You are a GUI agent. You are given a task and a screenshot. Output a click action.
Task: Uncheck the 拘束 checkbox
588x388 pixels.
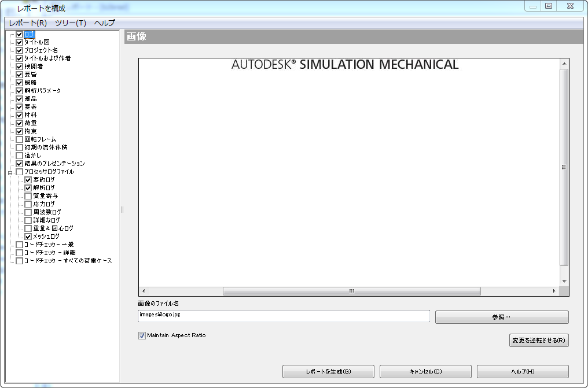[x=20, y=131]
